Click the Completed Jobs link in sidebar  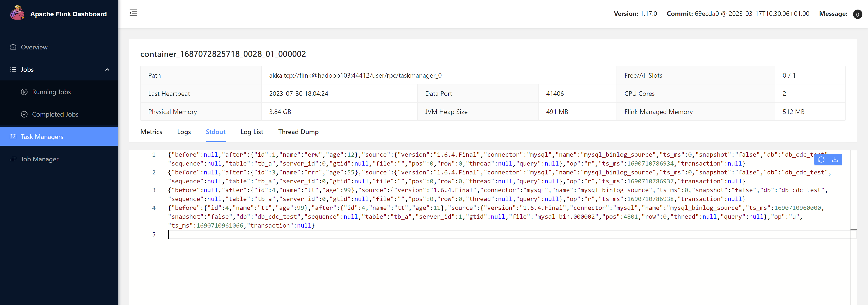tap(56, 114)
